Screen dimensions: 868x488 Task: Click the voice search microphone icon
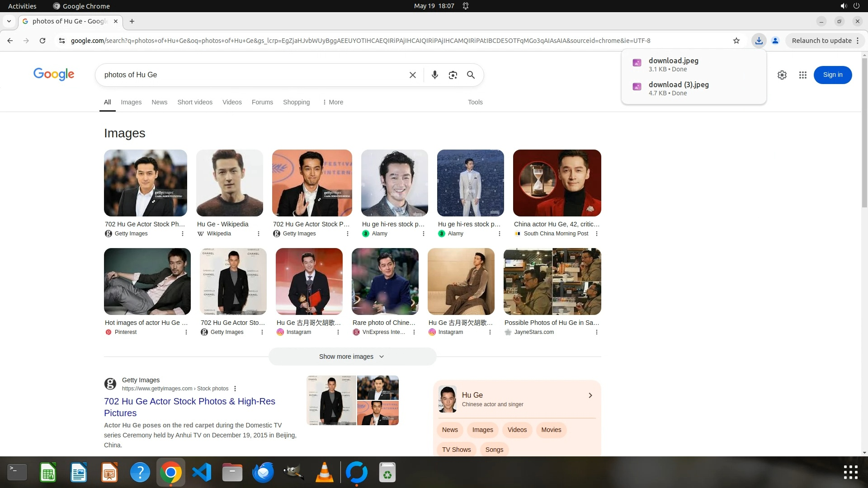pyautogui.click(x=434, y=75)
